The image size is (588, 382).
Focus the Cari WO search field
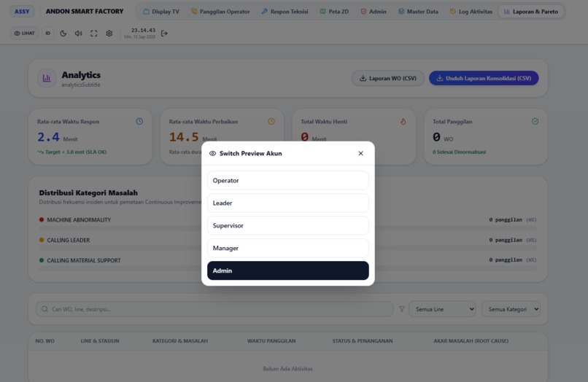click(x=214, y=309)
